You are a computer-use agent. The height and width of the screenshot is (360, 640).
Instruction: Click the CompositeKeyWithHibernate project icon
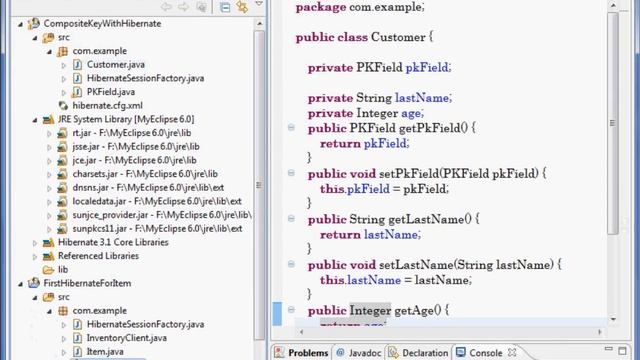[34, 24]
